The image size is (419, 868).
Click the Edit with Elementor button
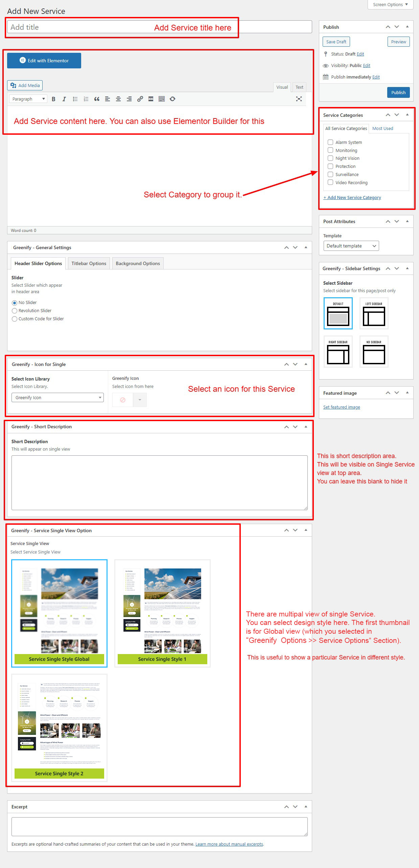(44, 61)
